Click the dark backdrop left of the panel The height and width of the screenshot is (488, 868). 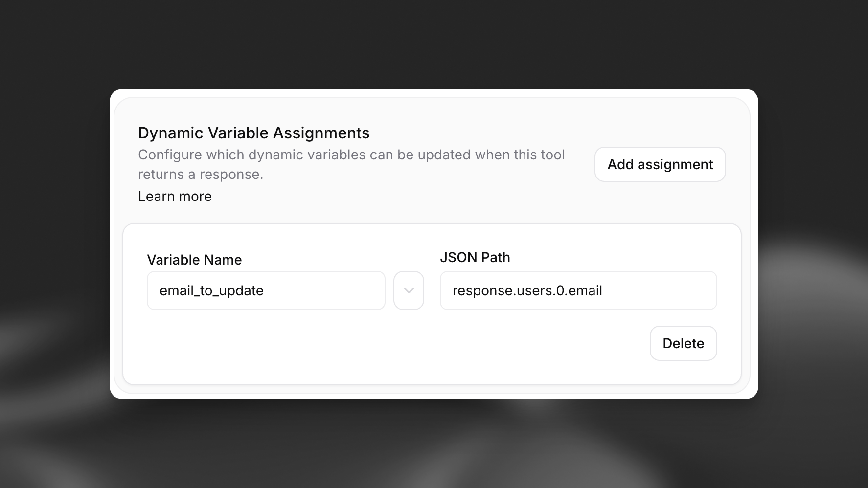(x=54, y=220)
